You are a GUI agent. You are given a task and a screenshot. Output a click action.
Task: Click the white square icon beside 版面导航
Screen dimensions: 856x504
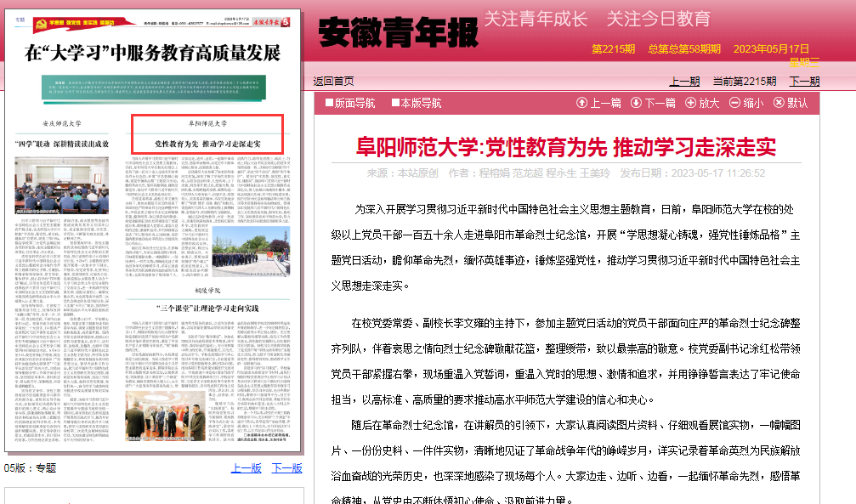click(329, 103)
